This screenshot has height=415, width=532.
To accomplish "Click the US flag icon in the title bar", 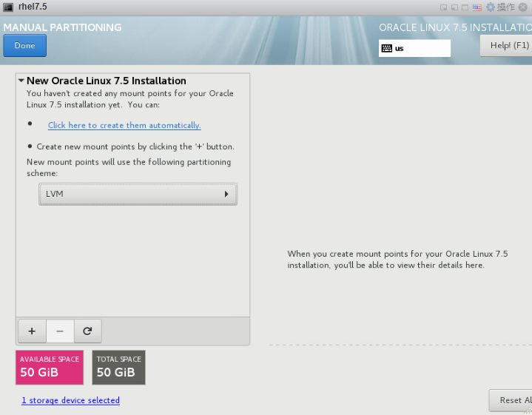I will tap(477, 7).
